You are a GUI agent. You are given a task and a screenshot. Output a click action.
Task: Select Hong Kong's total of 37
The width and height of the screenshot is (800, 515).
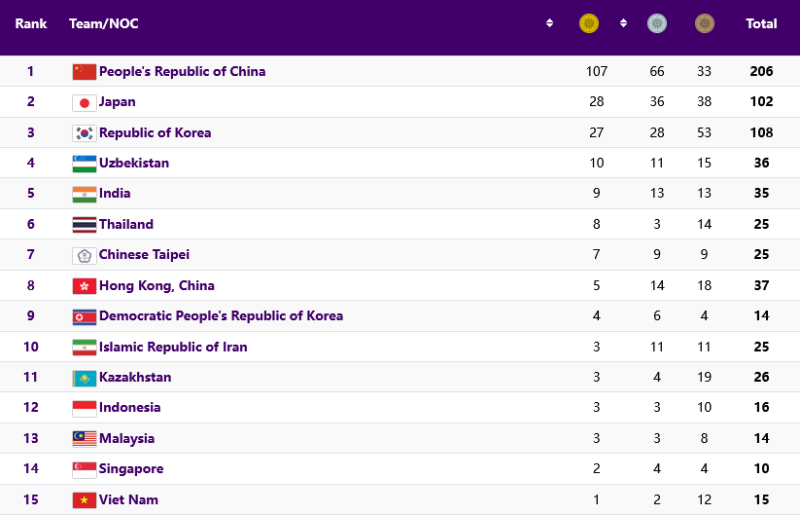point(761,285)
